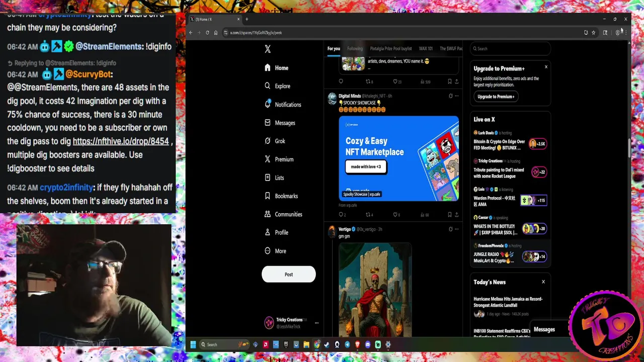Open the Lists icon in sidebar
The width and height of the screenshot is (644, 362).
(268, 177)
